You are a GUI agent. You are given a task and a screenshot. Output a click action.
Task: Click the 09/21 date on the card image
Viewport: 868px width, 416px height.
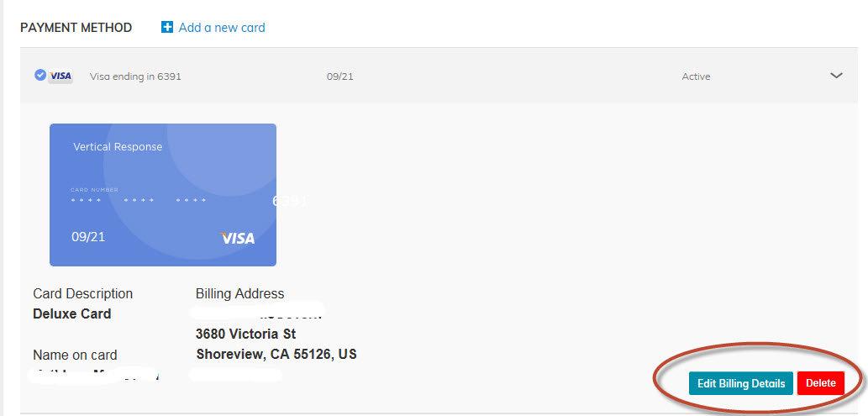coord(88,237)
